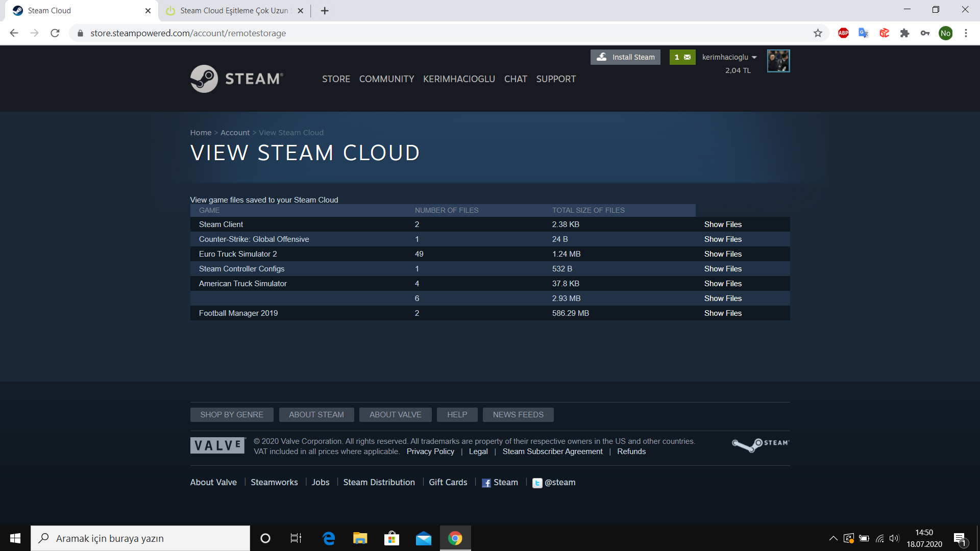Reload the page
Screen dimensions: 980x551
(55, 33)
